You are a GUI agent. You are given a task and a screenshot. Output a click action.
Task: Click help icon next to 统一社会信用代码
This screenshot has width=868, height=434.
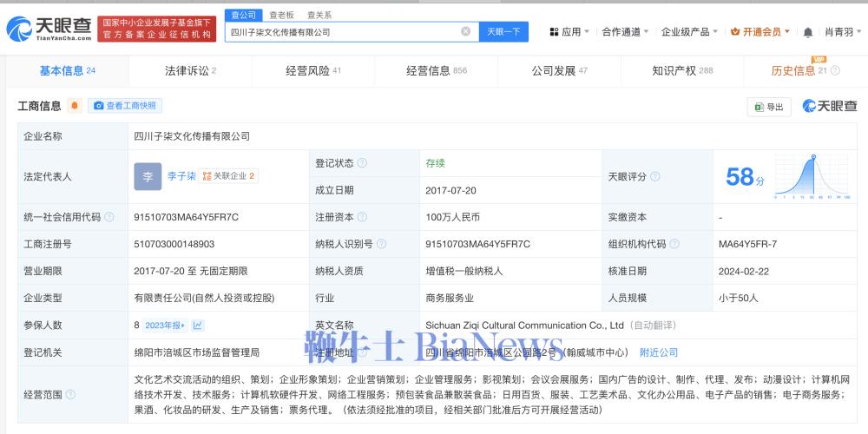click(109, 217)
